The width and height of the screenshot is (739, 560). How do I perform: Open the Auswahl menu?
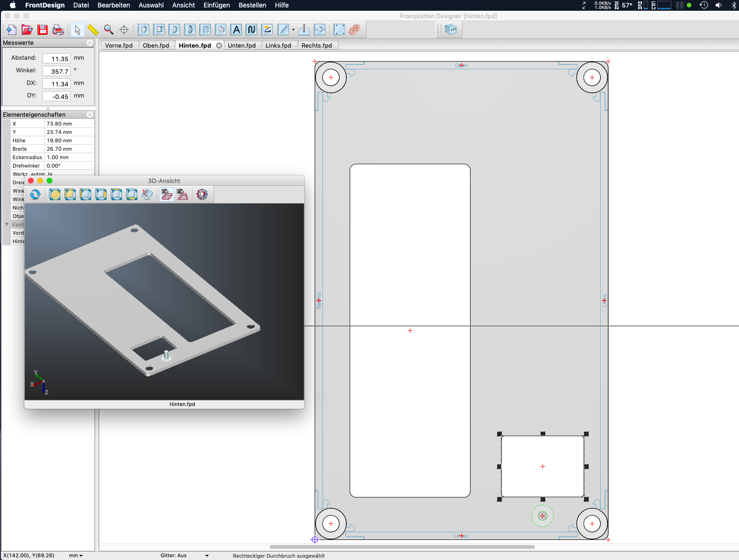[x=151, y=5]
